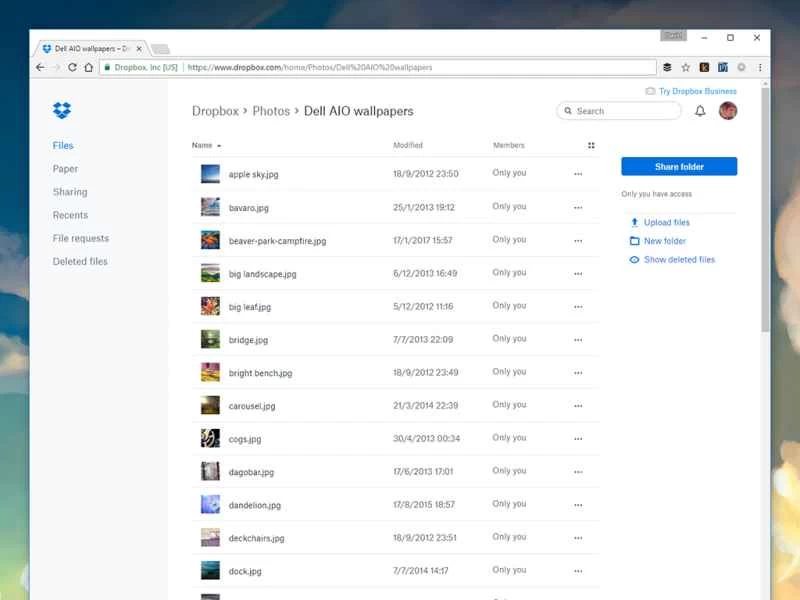
Task: Open your profile avatar menu
Action: pyautogui.click(x=727, y=111)
